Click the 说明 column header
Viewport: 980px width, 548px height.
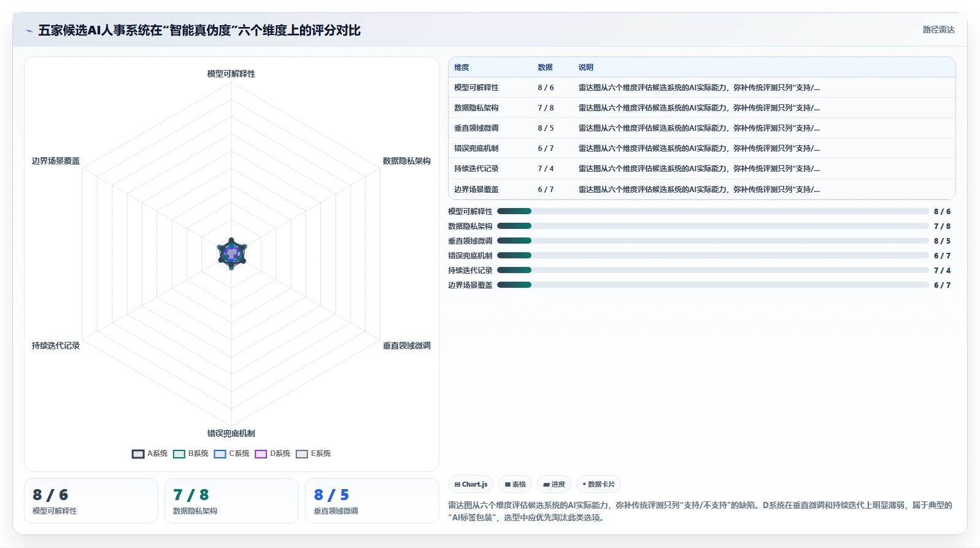(586, 68)
